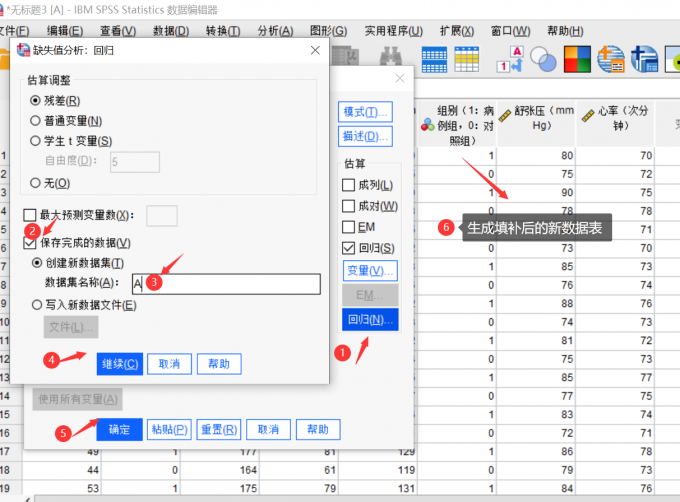Open the 图形(G) menu

(x=328, y=31)
